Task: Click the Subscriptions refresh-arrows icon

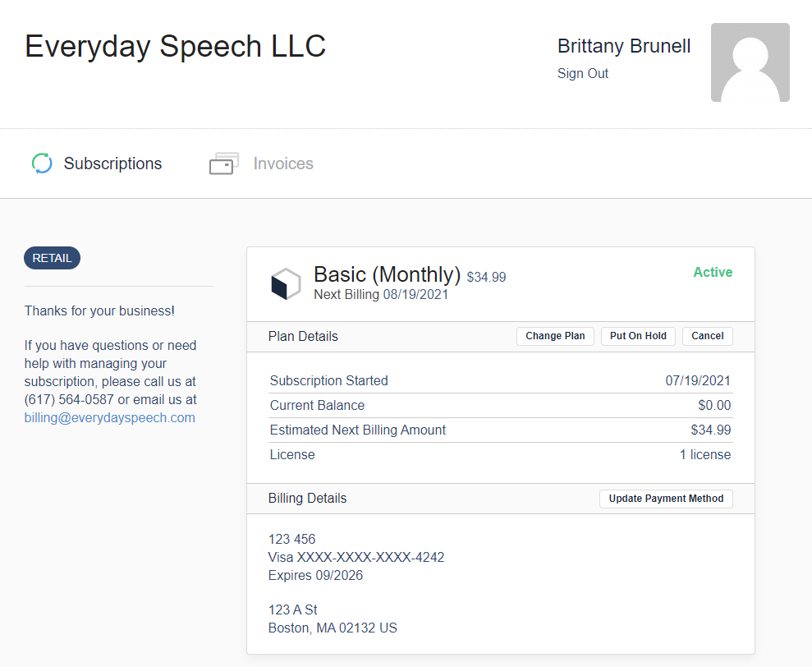Action: [42, 163]
